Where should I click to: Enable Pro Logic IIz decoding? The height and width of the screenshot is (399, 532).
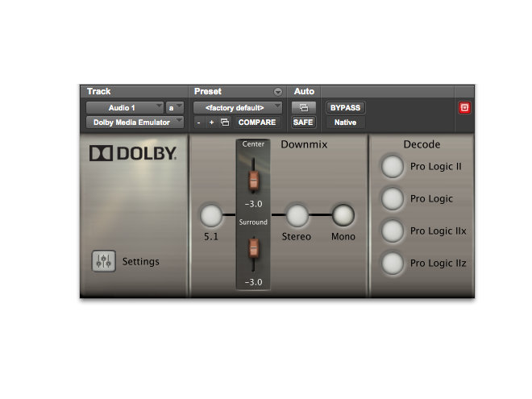click(393, 264)
